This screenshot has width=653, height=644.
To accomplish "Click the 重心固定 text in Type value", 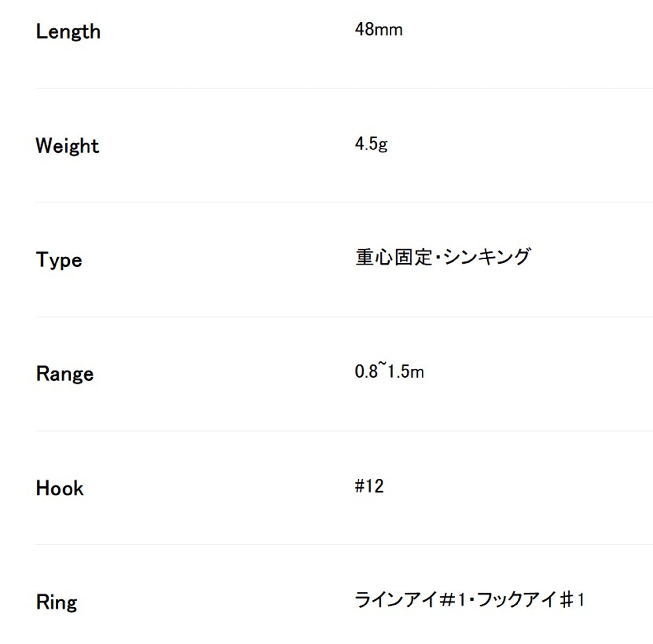I will [x=394, y=258].
